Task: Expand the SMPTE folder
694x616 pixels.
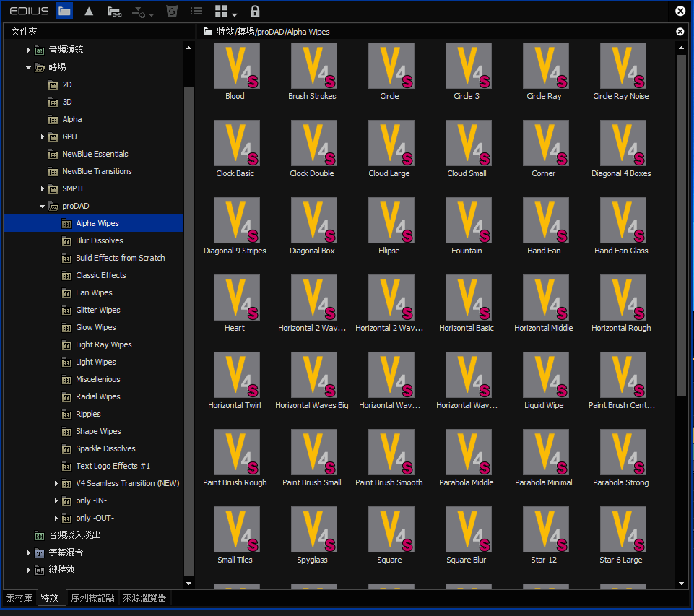Action: click(42, 189)
